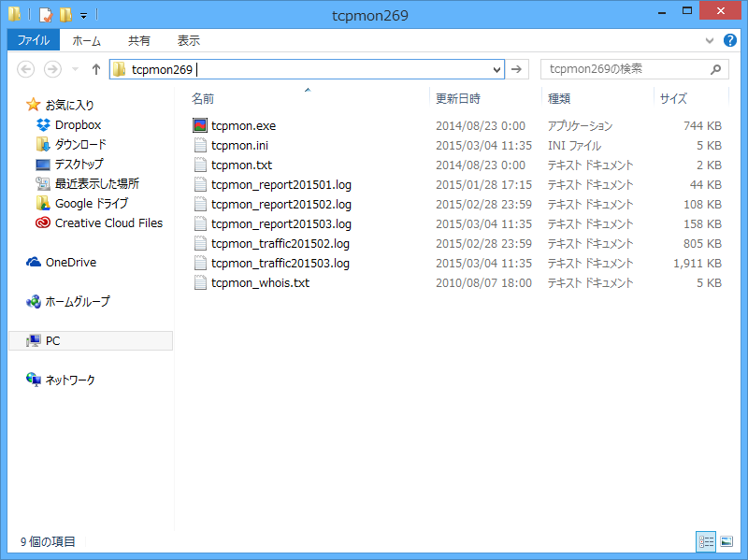Image resolution: width=748 pixels, height=560 pixels.
Task: Open the help question mark button
Action: coord(730,40)
